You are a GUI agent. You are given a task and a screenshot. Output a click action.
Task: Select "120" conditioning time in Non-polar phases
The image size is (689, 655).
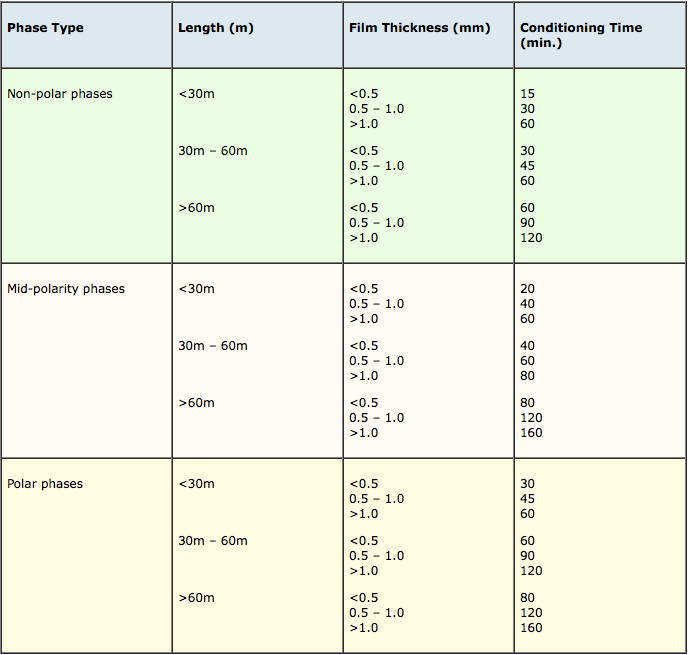(531, 238)
